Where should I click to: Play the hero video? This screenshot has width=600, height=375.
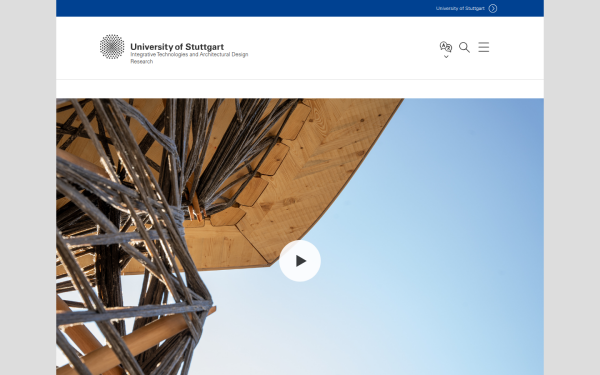point(300,261)
